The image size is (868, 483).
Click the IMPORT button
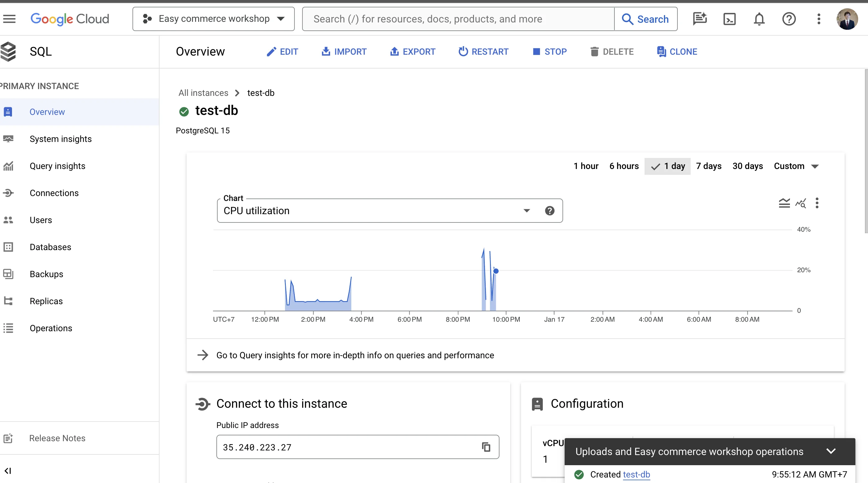(344, 52)
